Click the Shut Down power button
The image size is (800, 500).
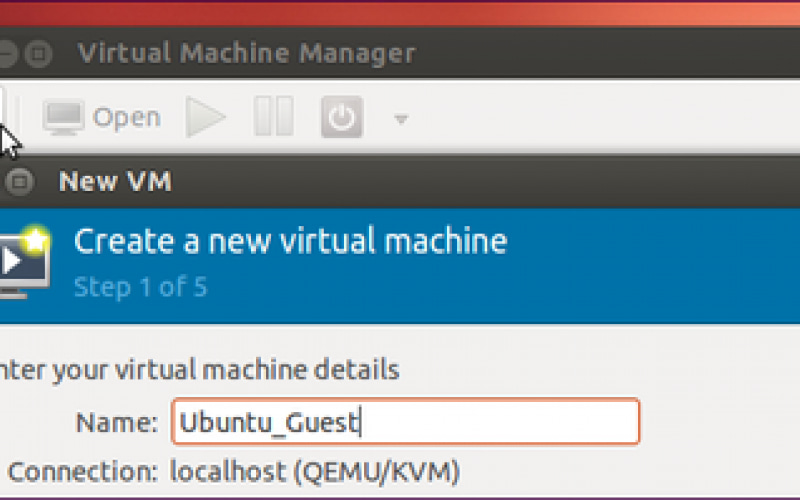pos(342,117)
